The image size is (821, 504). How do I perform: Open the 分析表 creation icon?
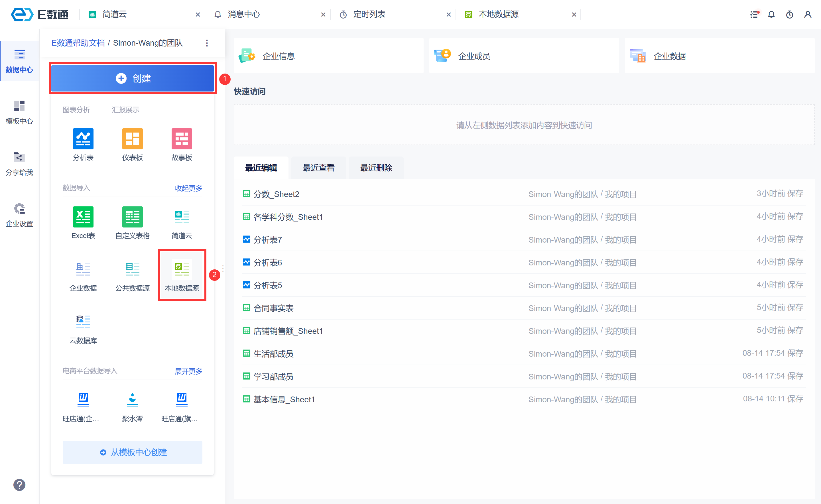[83, 139]
